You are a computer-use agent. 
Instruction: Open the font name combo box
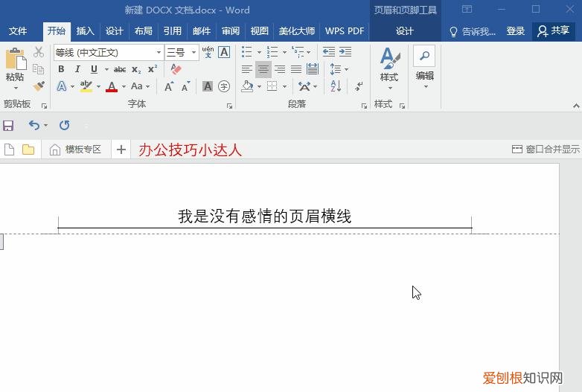point(109,52)
